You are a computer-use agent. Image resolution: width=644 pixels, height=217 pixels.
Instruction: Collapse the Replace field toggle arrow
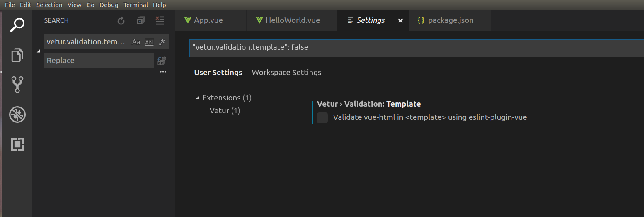tap(39, 51)
